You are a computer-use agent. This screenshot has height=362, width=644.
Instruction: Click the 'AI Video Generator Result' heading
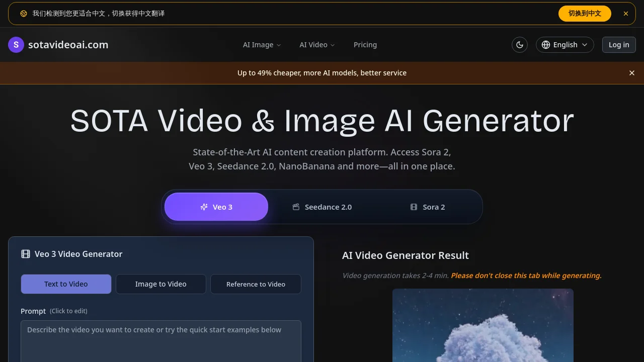click(406, 255)
